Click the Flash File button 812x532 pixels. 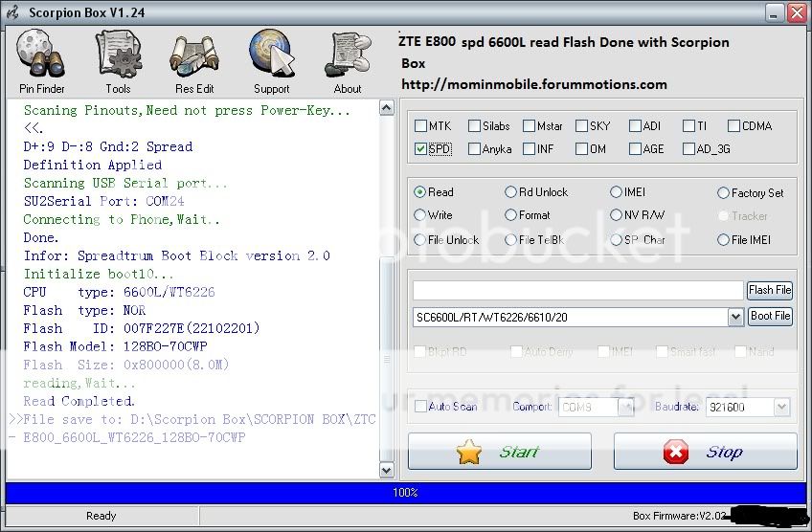pos(770,290)
